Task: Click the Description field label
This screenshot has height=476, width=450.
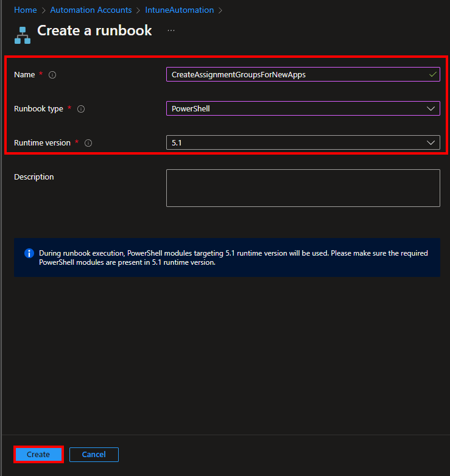Action: (34, 177)
